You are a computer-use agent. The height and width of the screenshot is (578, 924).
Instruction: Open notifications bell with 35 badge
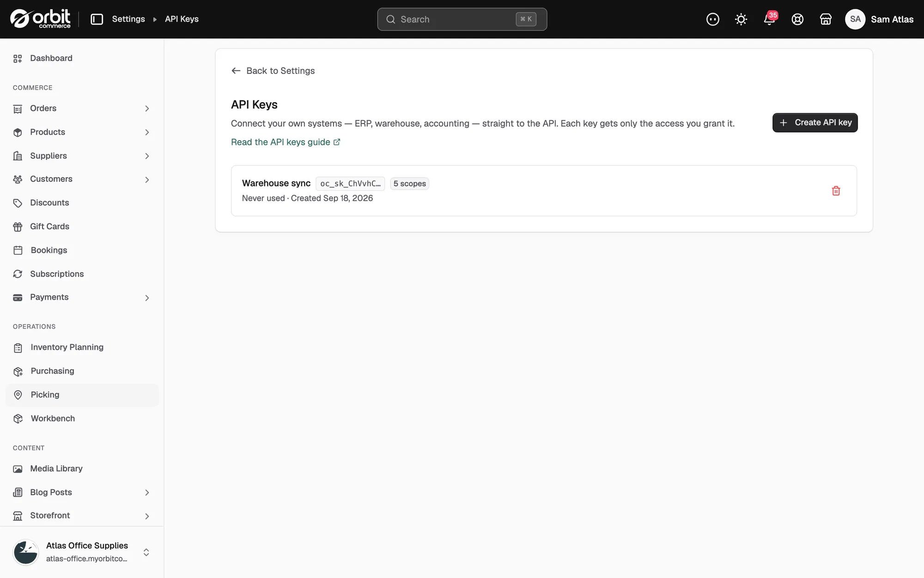click(770, 19)
